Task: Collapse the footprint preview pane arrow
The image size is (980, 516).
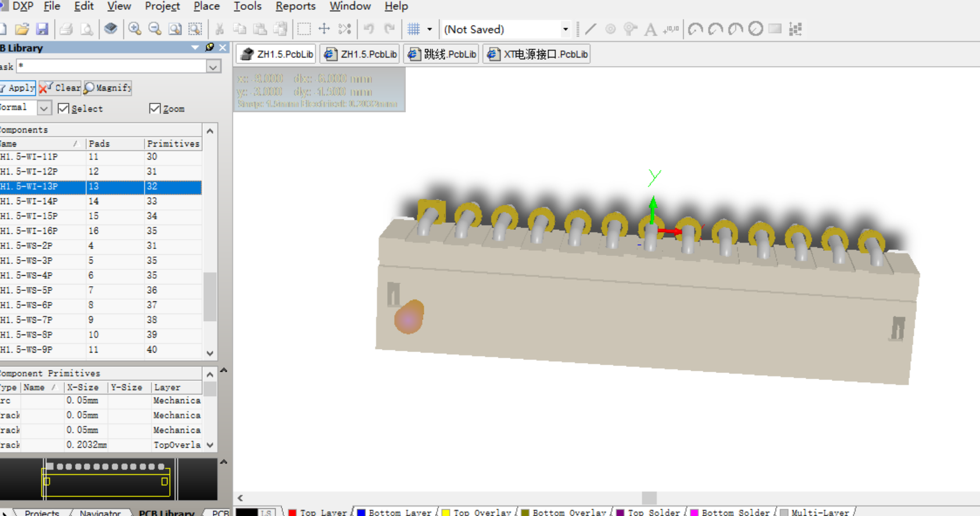Action: coord(224,462)
